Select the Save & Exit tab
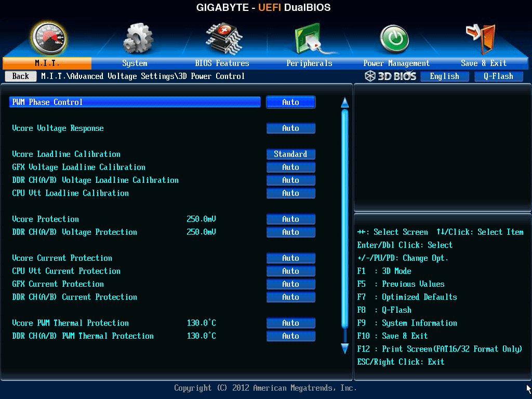The height and width of the screenshot is (399, 532). point(484,63)
